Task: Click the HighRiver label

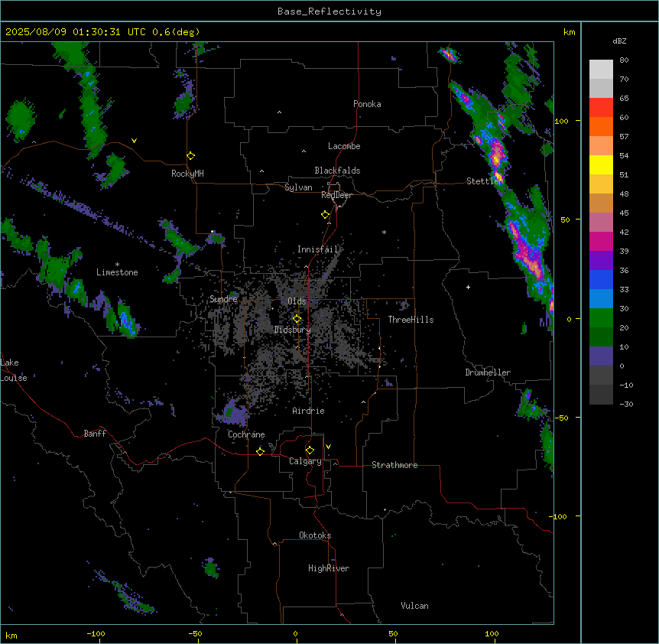Action: coord(329,568)
